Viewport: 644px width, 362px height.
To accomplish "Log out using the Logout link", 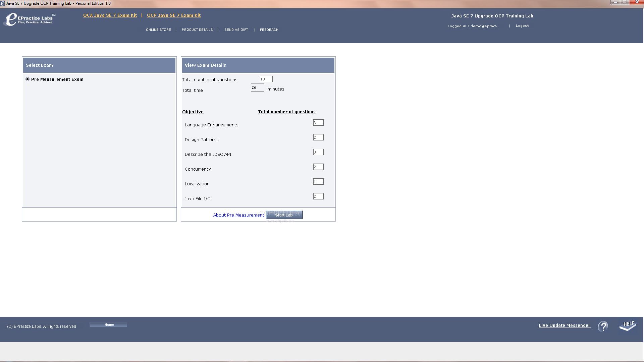I will [x=522, y=26].
